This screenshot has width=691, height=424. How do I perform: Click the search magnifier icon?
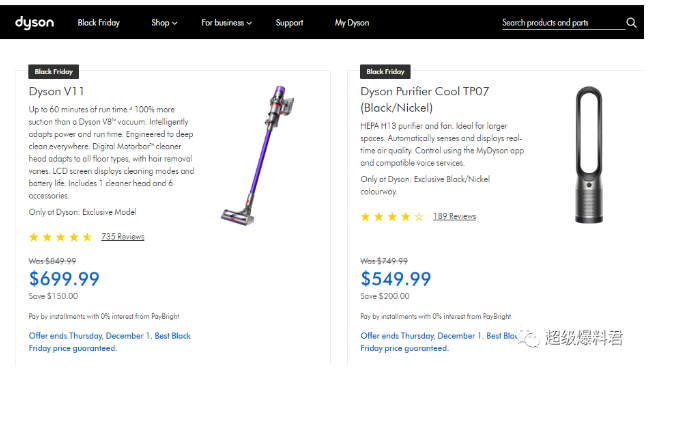[631, 22]
